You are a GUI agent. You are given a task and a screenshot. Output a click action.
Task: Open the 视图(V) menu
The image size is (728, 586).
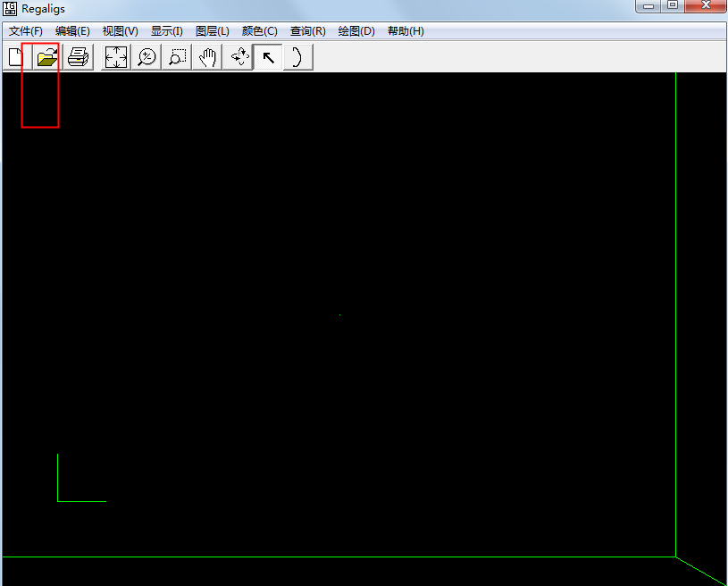(121, 31)
